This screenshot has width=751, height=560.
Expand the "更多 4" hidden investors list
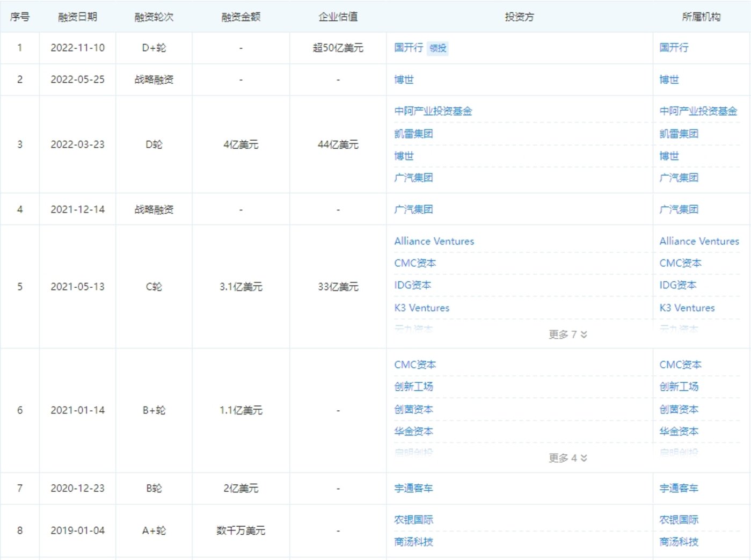[566, 459]
